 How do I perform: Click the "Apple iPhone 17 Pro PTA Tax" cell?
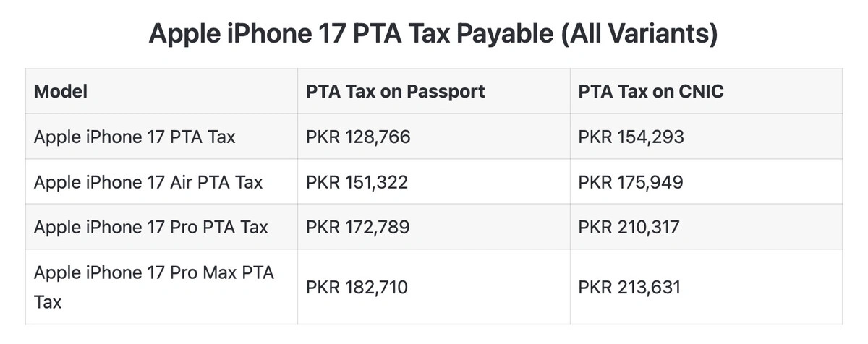point(151,227)
